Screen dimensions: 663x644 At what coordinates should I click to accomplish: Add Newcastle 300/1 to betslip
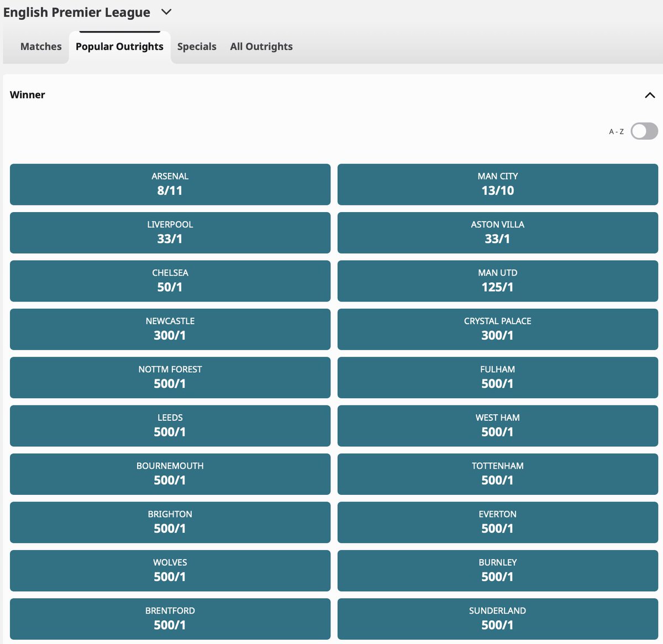coord(170,329)
